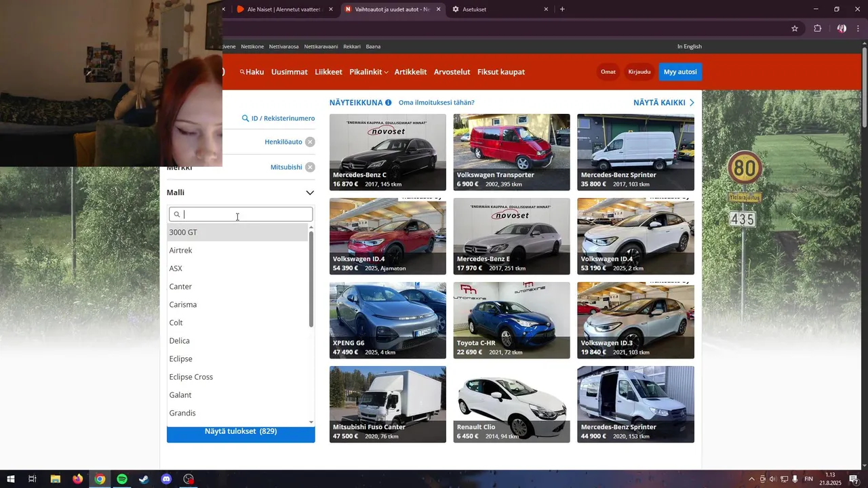The image size is (868, 488).
Task: Switch site language to In English
Action: pos(690,47)
